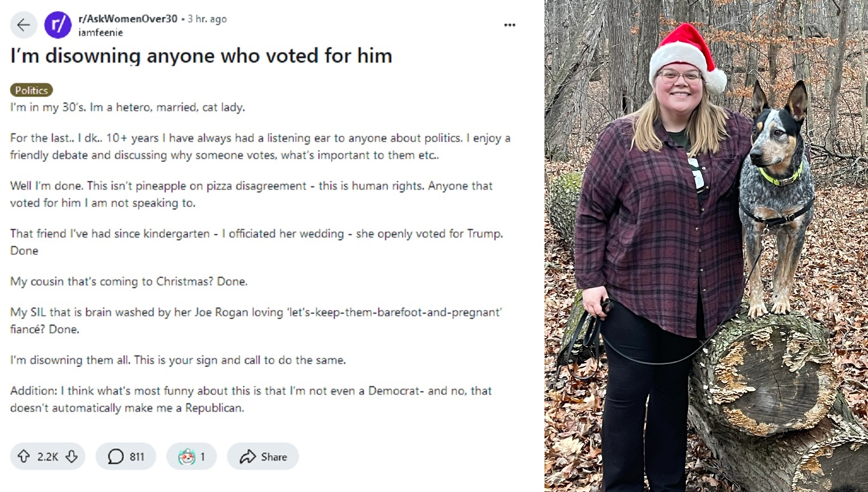Click the 811 comments count
The image size is (868, 492).
(137, 457)
